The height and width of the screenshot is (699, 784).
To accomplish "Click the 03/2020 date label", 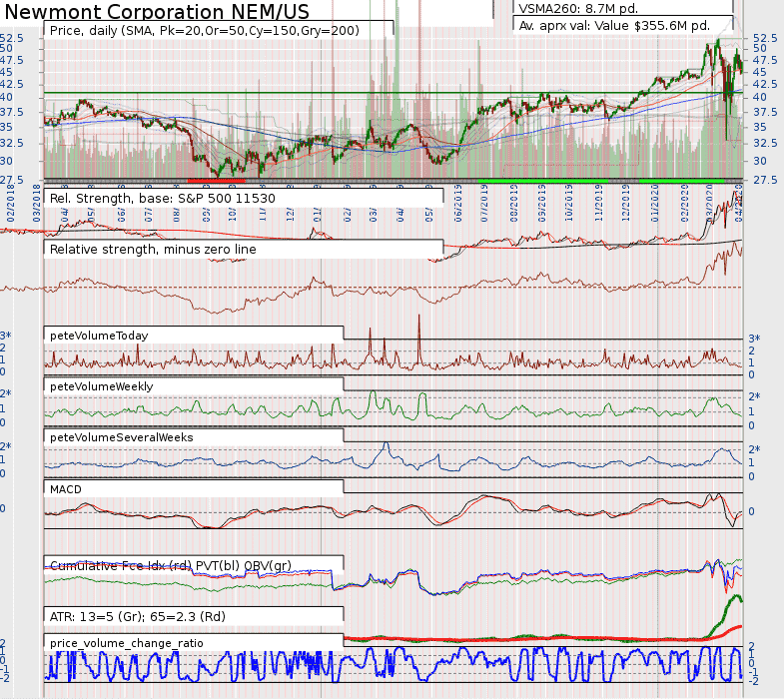I will [709, 203].
